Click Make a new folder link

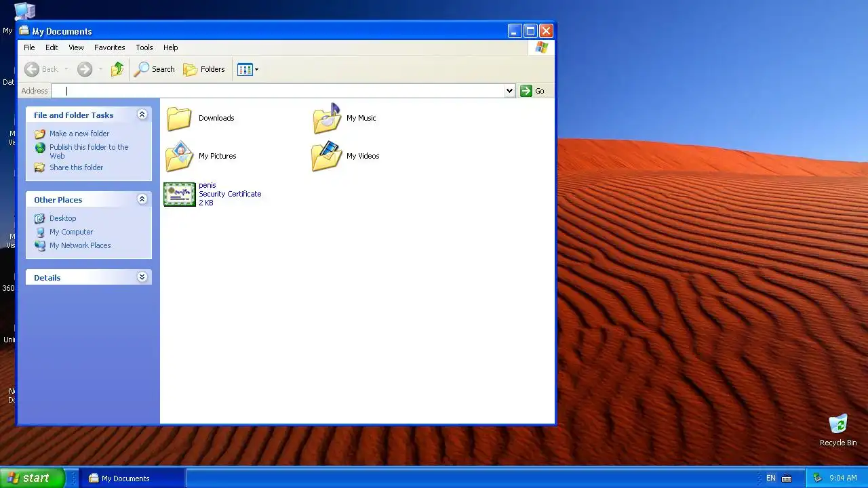(79, 134)
